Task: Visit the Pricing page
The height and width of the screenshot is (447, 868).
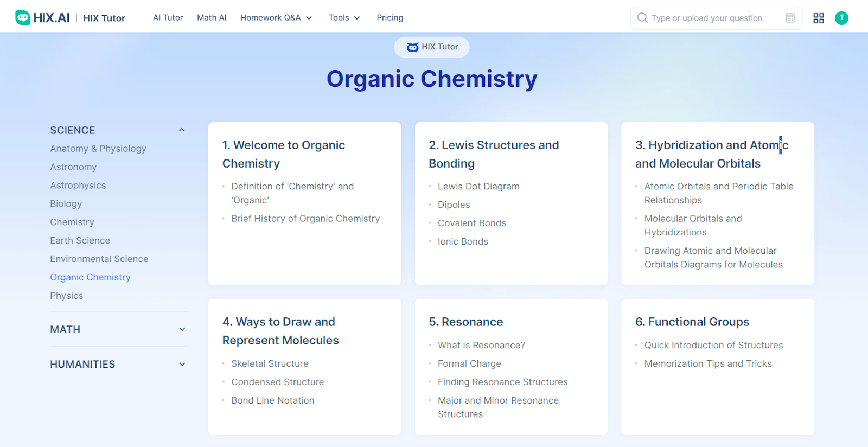Action: click(x=390, y=18)
